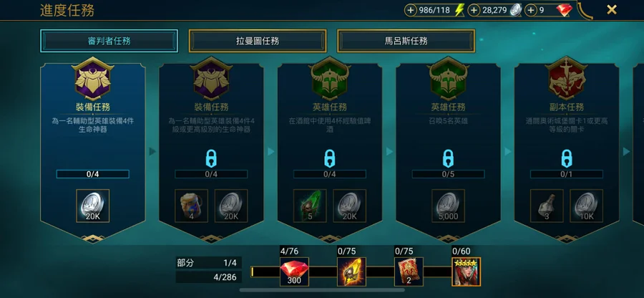This screenshot has height=298, width=644.
Task: Click the potion bottle reward showing 3
Action: (x=547, y=206)
